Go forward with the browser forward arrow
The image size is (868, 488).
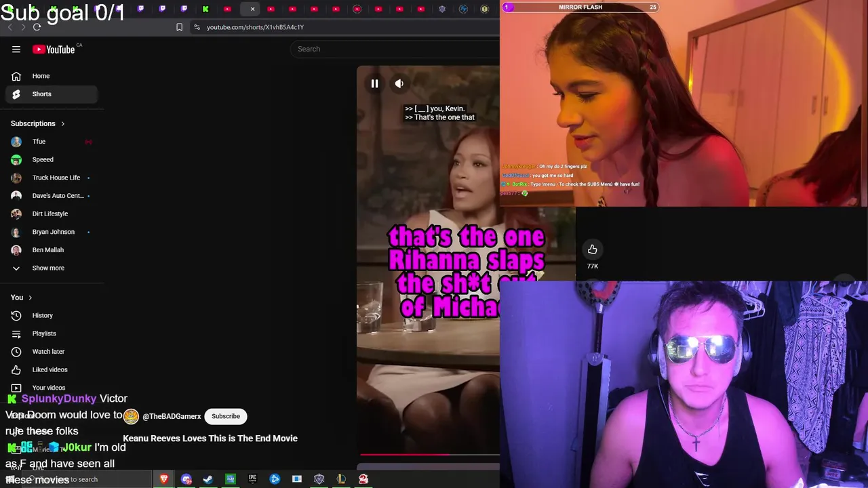pyautogui.click(x=22, y=27)
